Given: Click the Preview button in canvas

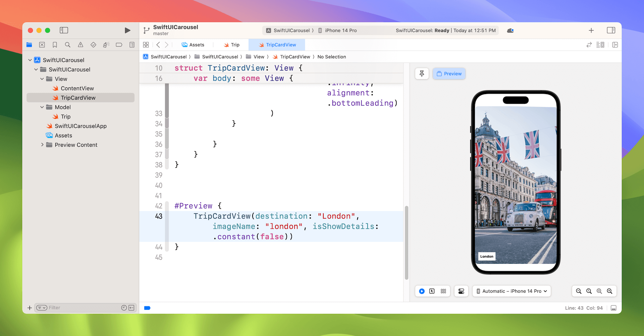Looking at the screenshot, I should pyautogui.click(x=449, y=74).
